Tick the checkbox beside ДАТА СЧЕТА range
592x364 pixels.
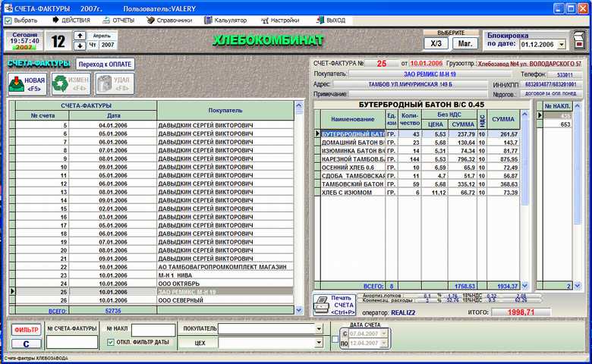coord(335,339)
